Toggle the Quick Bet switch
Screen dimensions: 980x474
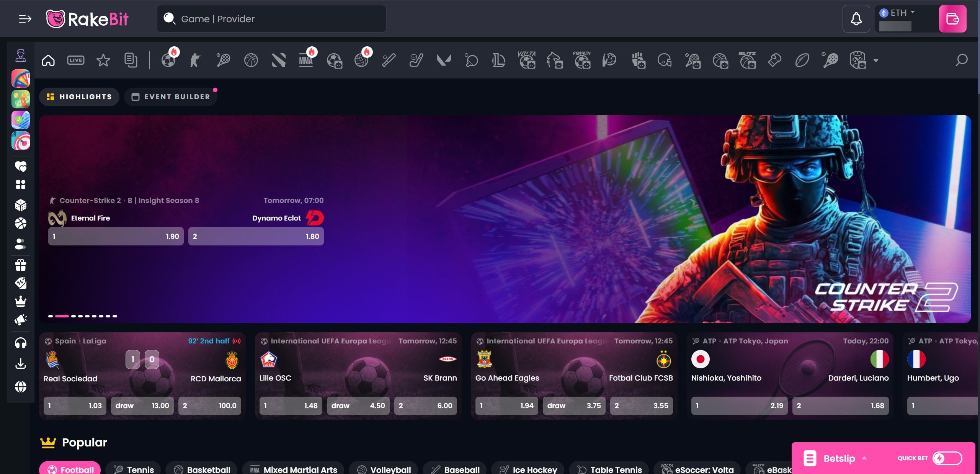(x=947, y=458)
